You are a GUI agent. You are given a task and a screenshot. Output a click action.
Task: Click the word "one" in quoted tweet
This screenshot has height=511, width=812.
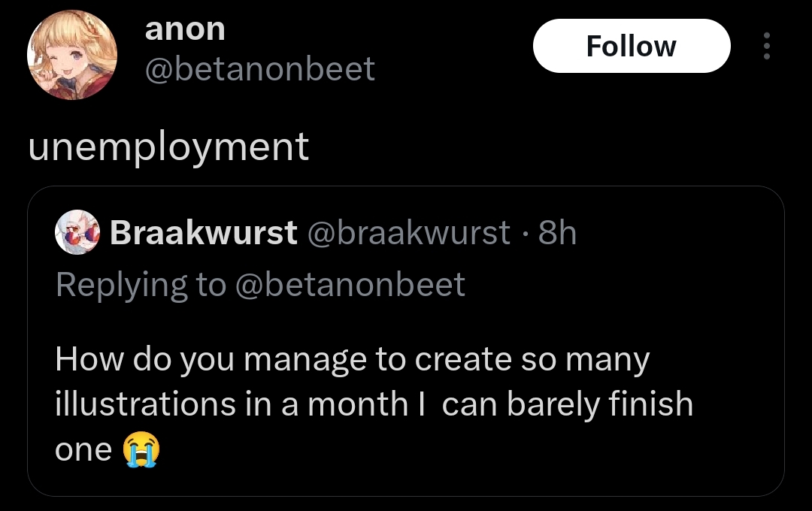83,450
